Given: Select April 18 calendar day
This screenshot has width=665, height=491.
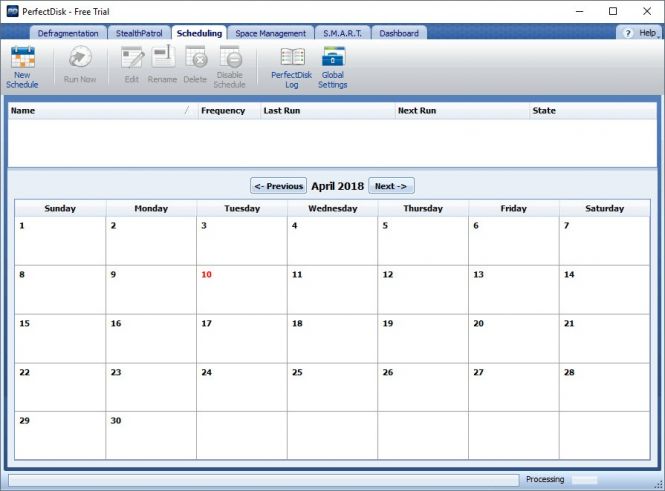Looking at the screenshot, I should [332, 338].
